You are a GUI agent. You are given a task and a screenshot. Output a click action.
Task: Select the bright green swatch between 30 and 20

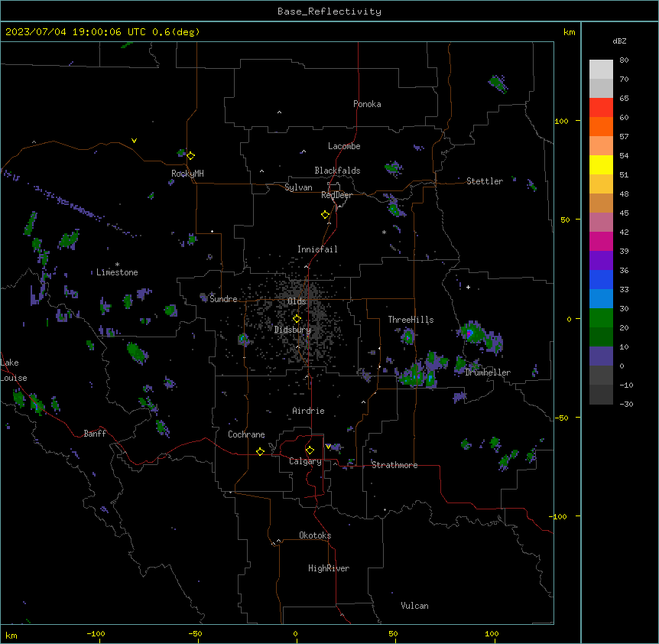click(601, 318)
